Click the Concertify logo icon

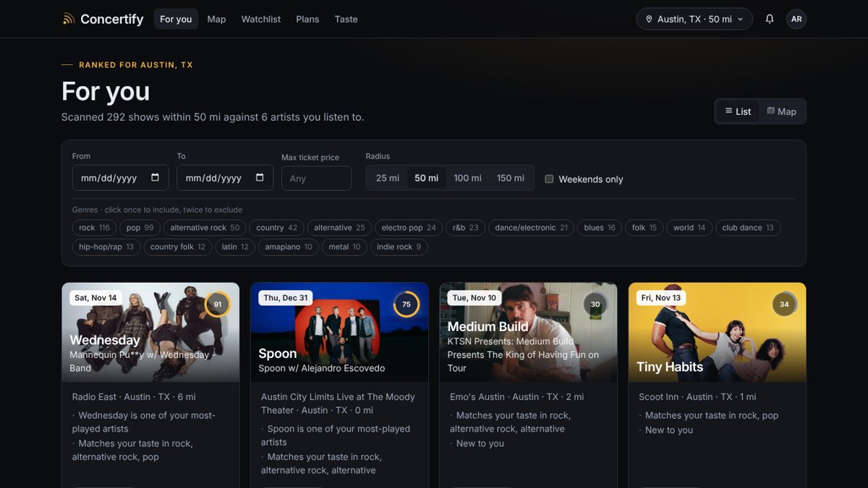pos(69,19)
